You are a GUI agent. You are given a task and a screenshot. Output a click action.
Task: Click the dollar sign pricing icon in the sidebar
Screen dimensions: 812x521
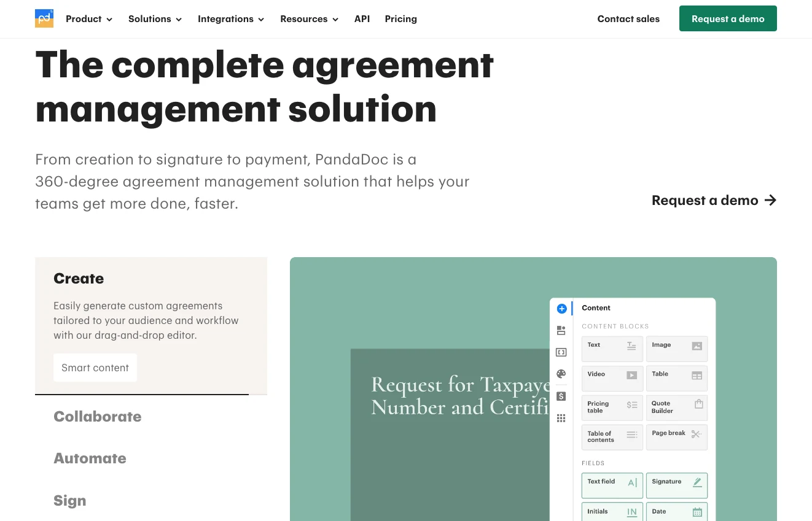(x=561, y=396)
